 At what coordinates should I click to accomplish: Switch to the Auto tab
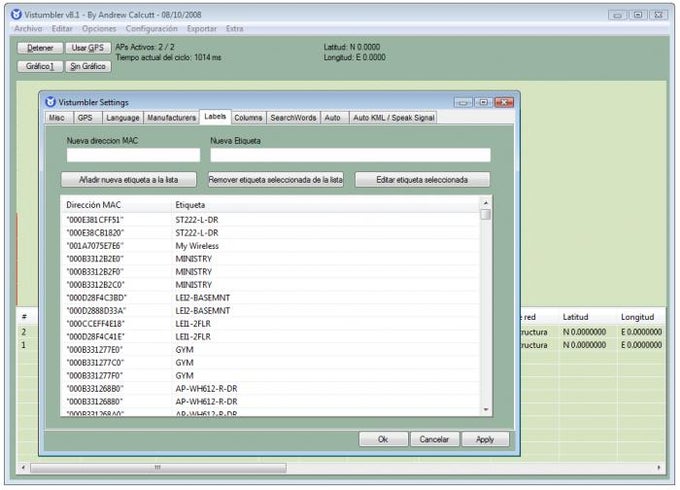(333, 118)
